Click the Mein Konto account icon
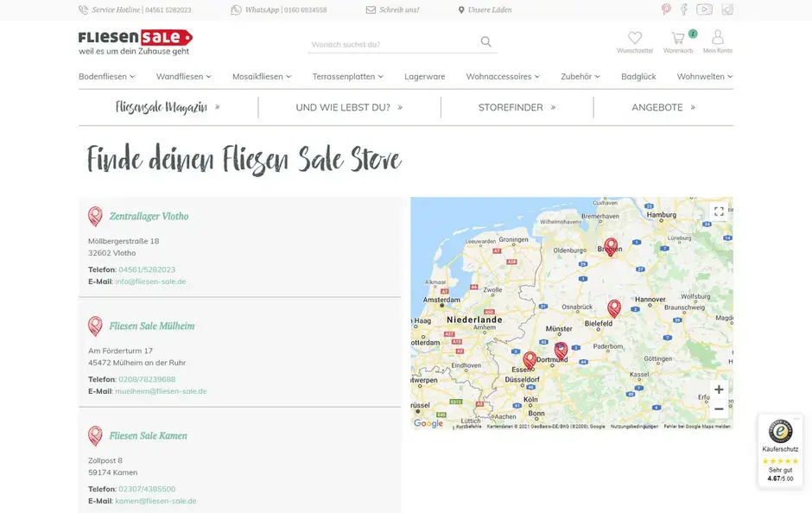The height and width of the screenshot is (513, 812). coord(718,38)
